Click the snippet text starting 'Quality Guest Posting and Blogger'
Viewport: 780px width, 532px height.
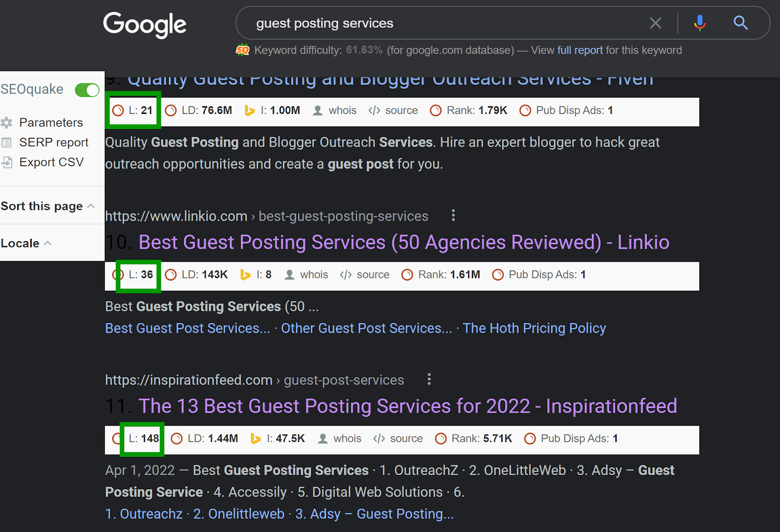click(x=383, y=153)
